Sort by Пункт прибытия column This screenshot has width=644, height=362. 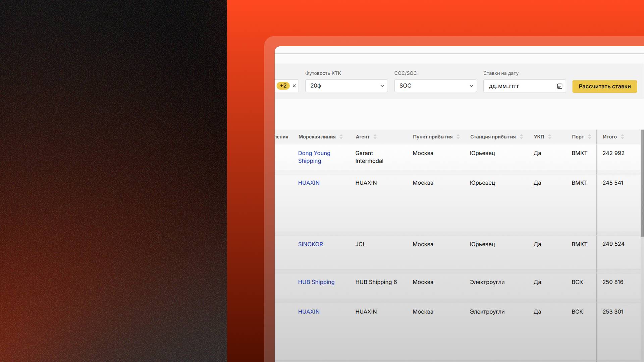pyautogui.click(x=458, y=137)
